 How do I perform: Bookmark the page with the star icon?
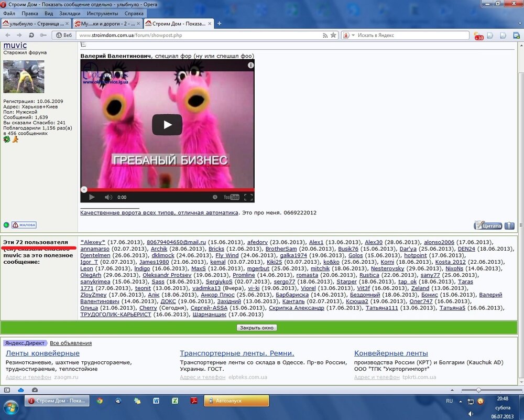click(x=333, y=35)
